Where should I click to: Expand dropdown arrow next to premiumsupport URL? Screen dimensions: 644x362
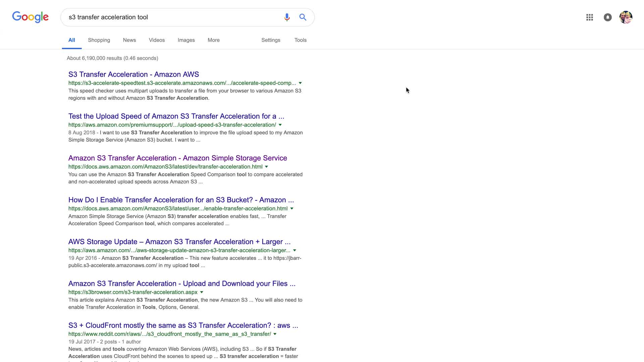(280, 125)
